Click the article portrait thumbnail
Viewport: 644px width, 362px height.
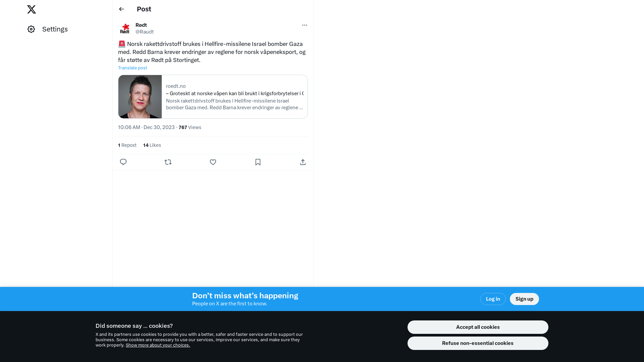click(140, 97)
